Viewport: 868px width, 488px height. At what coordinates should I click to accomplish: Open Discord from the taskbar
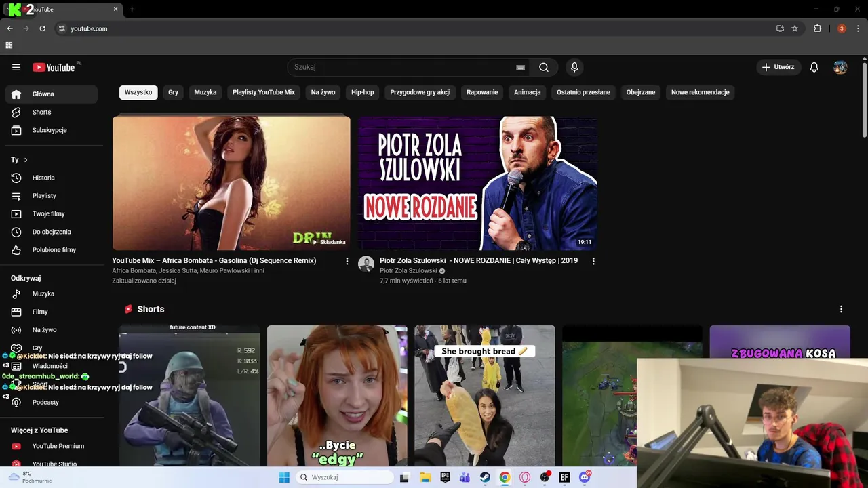[x=585, y=477]
